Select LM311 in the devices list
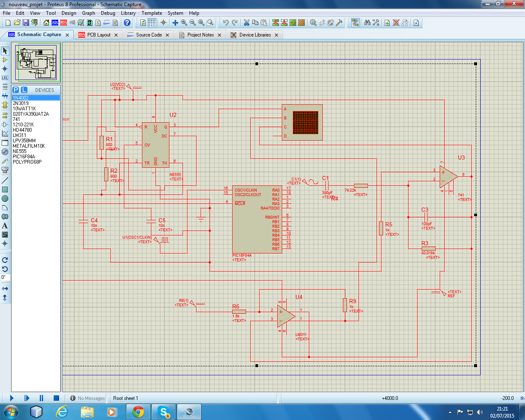Image resolution: width=525 pixels, height=420 pixels. click(36, 135)
